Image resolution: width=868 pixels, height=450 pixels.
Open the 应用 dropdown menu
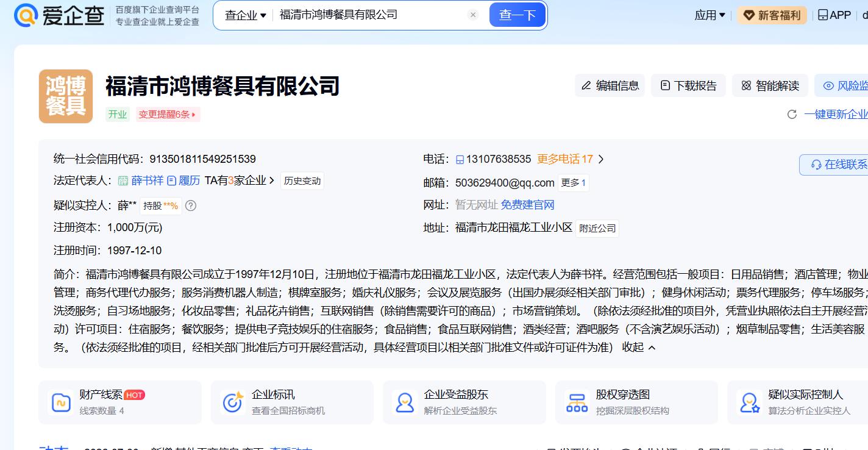click(710, 15)
